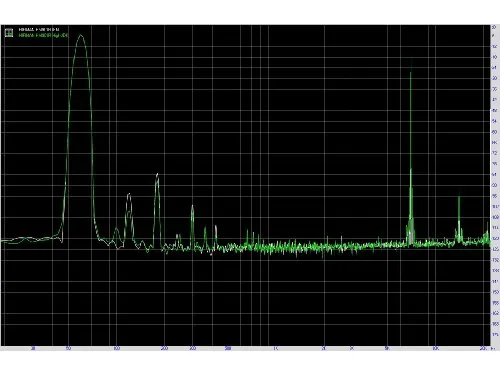Click the top of the large fundamental peak
Image resolution: width=500 pixels, height=375 pixels.
[x=81, y=35]
